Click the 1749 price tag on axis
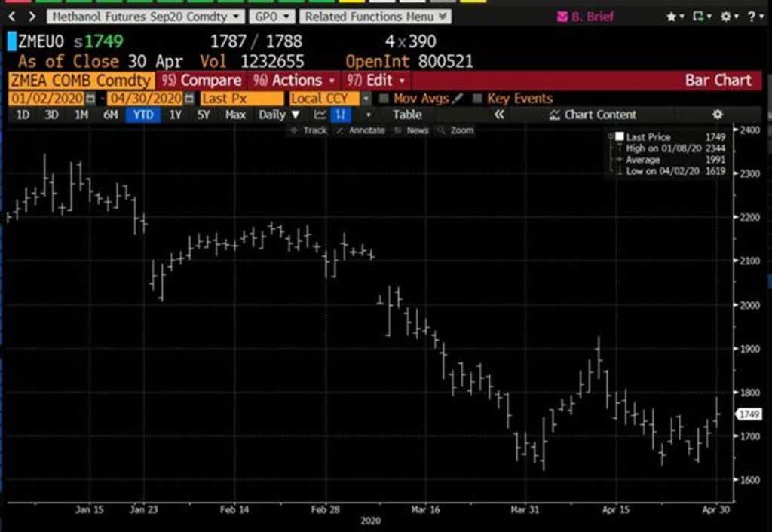772x532 pixels. click(749, 414)
